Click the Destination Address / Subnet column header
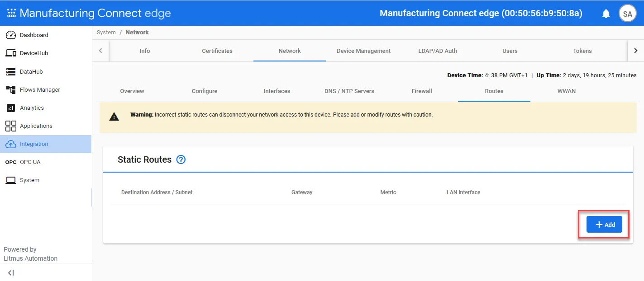 [x=157, y=192]
